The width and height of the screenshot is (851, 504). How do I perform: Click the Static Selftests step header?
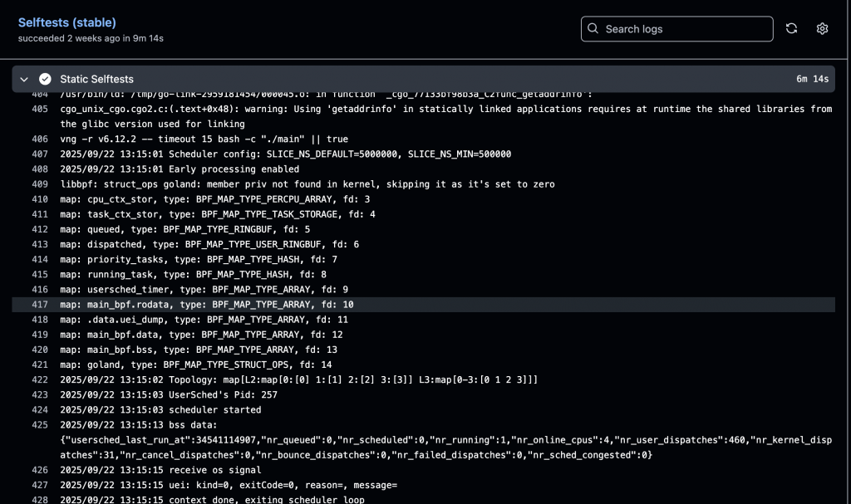[96, 79]
